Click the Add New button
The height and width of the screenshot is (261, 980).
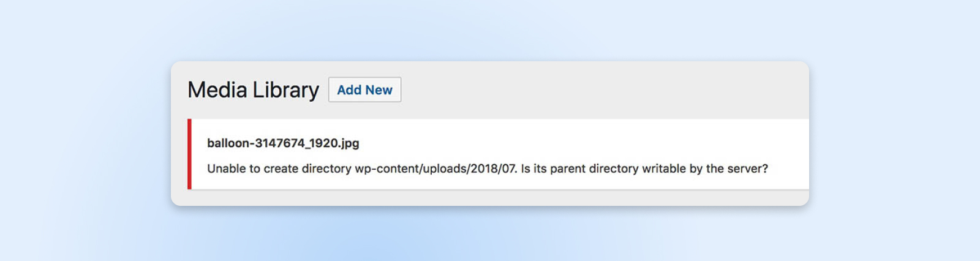(x=364, y=90)
